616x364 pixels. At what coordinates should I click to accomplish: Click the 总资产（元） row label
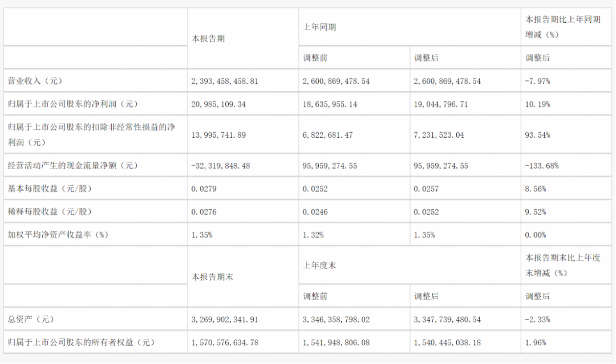(x=31, y=320)
